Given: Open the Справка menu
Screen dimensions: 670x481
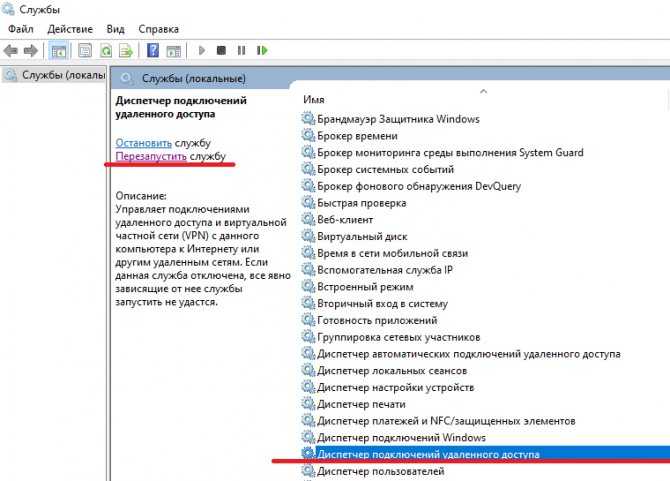Looking at the screenshot, I should coord(159,29).
